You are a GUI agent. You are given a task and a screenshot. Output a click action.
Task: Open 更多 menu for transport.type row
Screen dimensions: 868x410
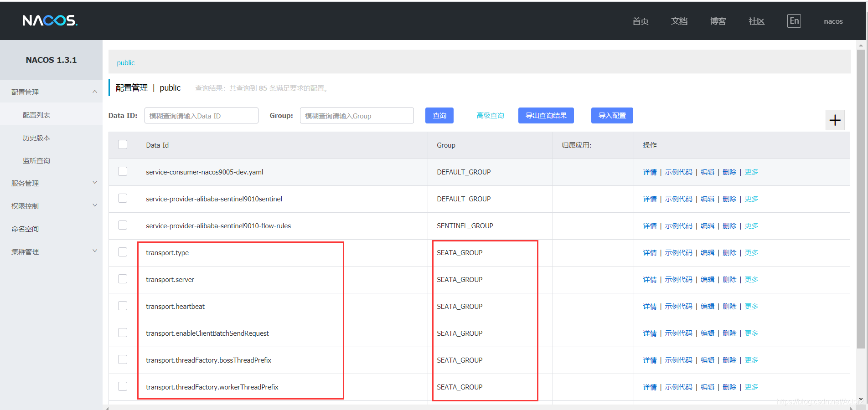tap(751, 253)
